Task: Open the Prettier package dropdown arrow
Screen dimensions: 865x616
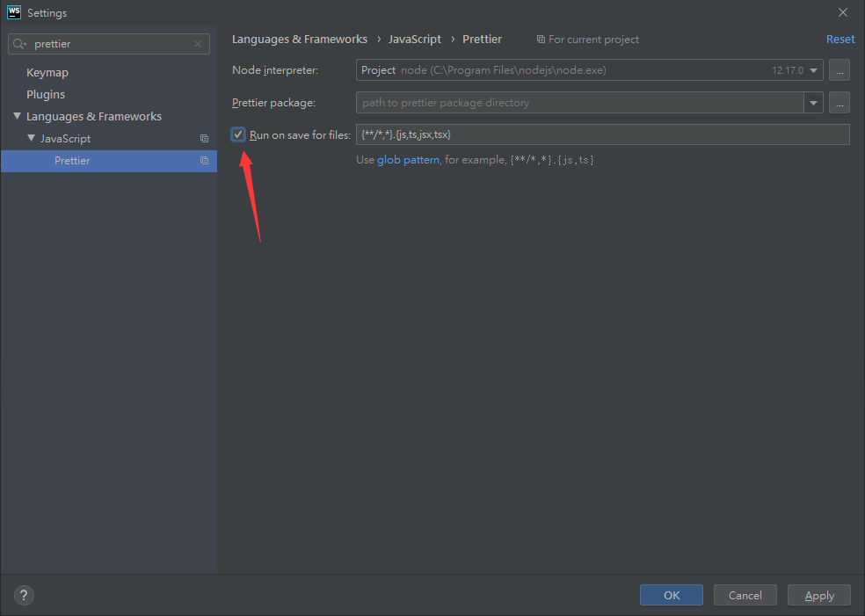Action: [x=813, y=103]
